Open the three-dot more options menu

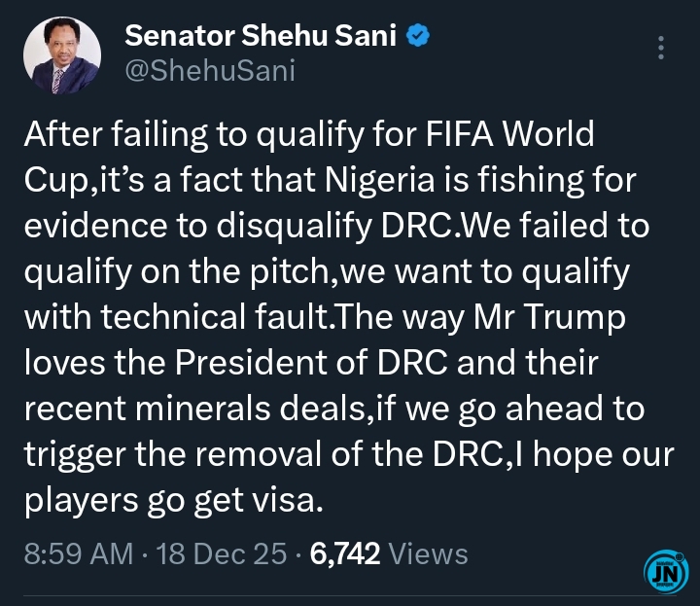662,49
